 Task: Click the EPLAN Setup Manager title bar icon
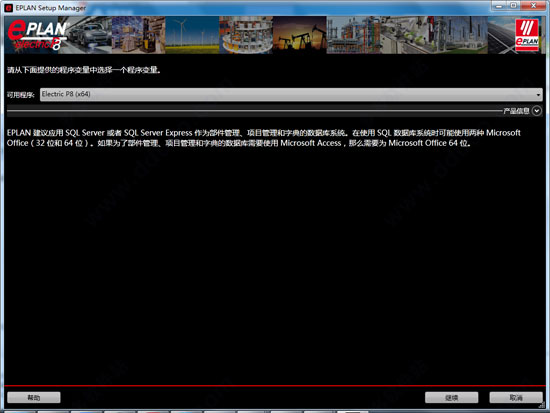(x=8, y=8)
